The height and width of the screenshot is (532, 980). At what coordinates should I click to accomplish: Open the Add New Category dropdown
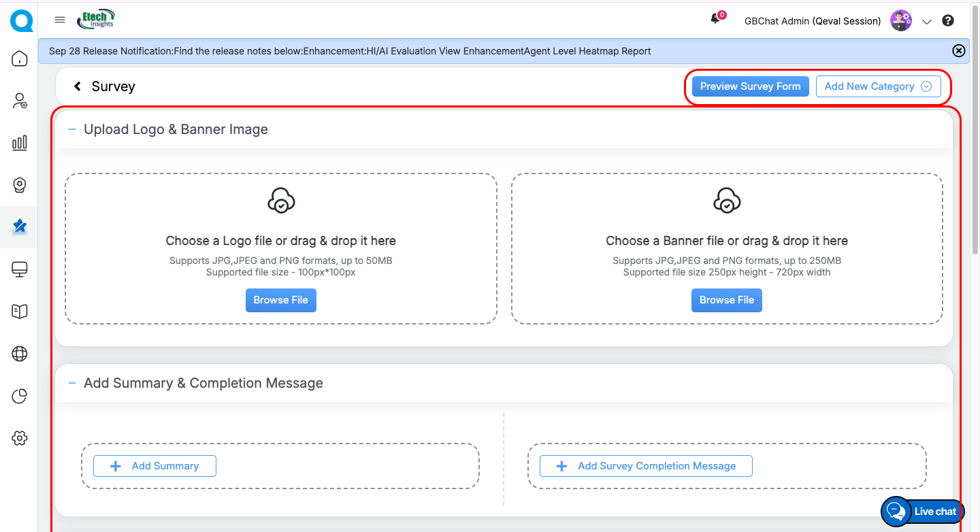878,86
